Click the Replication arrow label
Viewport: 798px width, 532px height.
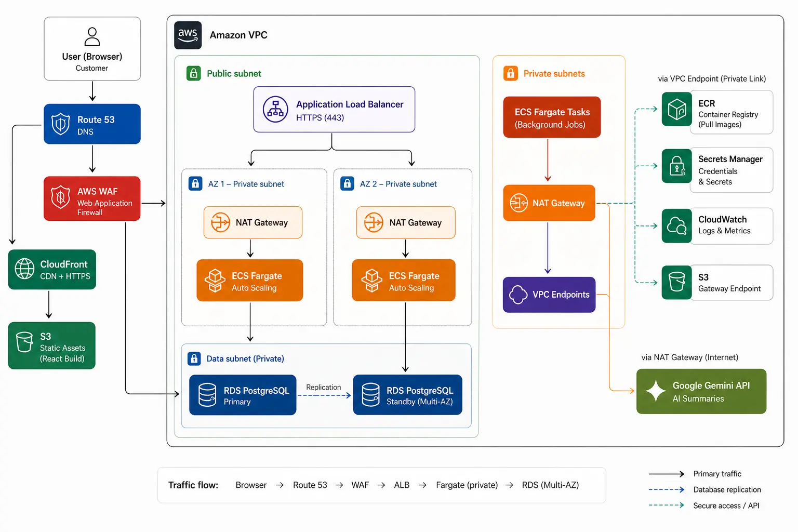coord(324,388)
